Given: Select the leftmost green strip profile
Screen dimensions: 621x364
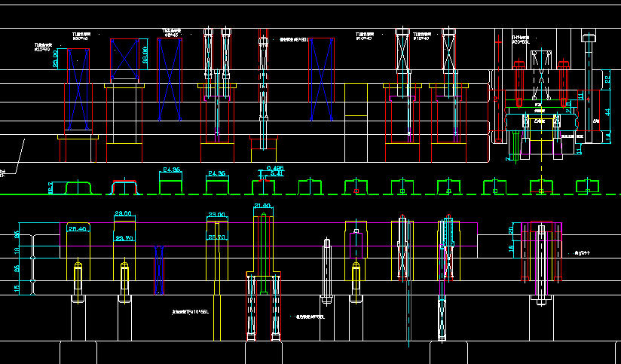Looking at the screenshot, I should (x=78, y=187).
